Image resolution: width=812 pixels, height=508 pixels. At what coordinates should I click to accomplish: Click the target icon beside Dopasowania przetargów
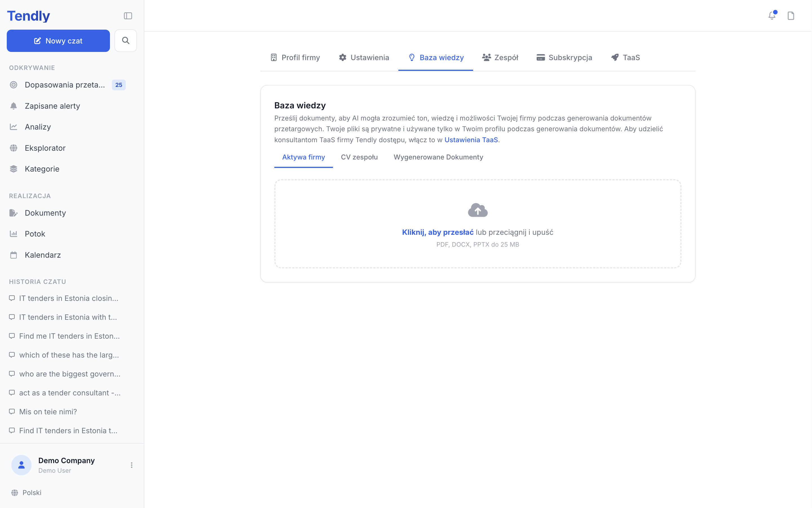click(14, 85)
